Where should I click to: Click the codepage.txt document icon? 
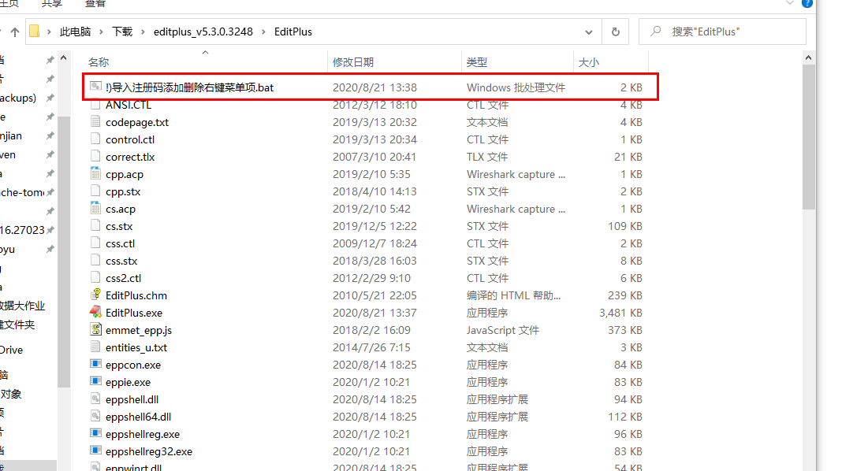pos(95,121)
